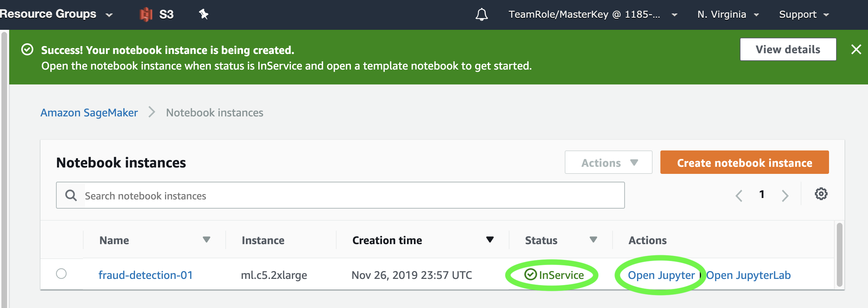Dismiss the success banner
Image resolution: width=868 pixels, height=308 pixels.
pos(856,49)
